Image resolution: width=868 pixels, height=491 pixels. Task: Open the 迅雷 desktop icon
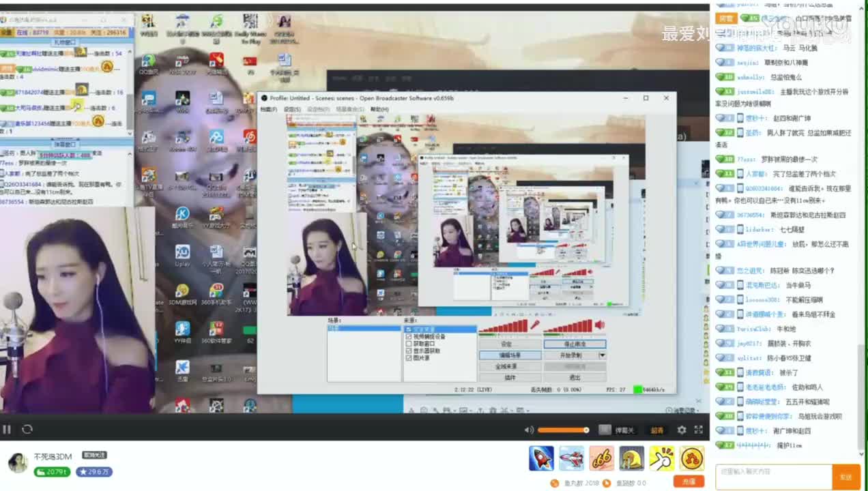[182, 372]
